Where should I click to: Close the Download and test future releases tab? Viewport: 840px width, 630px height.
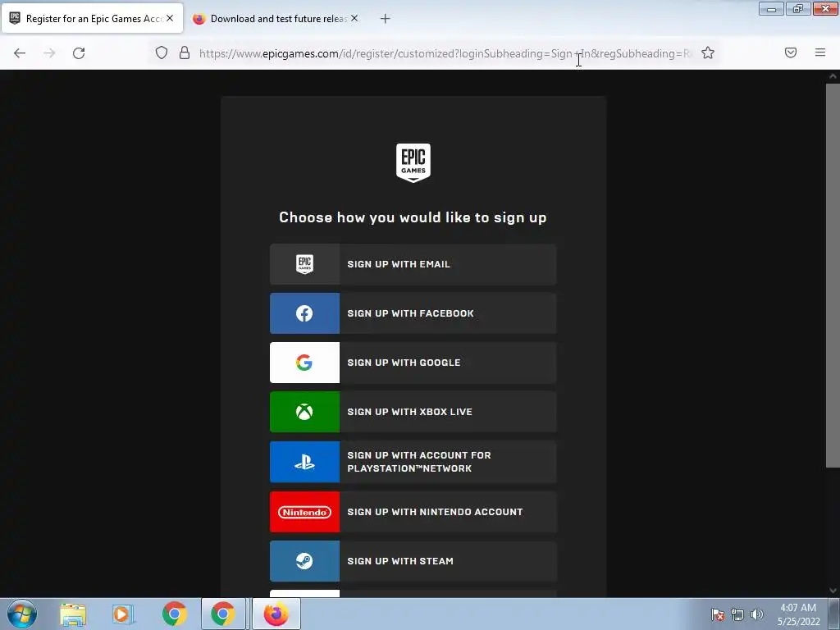(354, 18)
